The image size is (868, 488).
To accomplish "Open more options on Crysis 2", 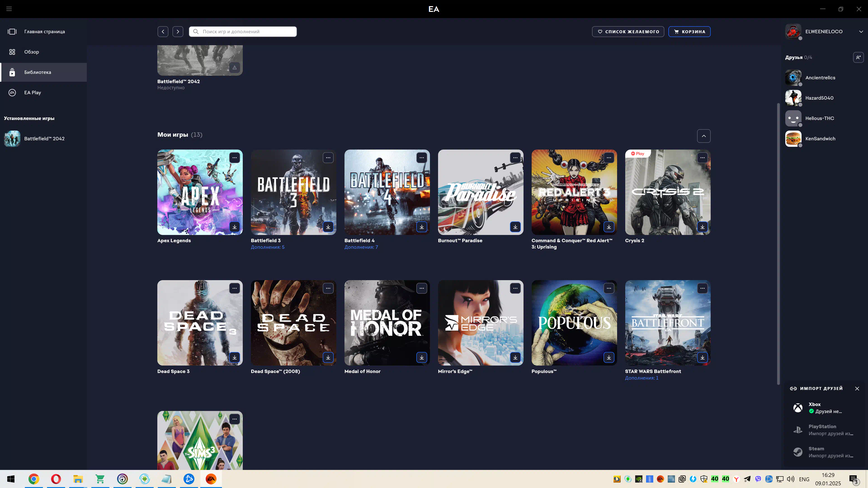I will coord(702,158).
